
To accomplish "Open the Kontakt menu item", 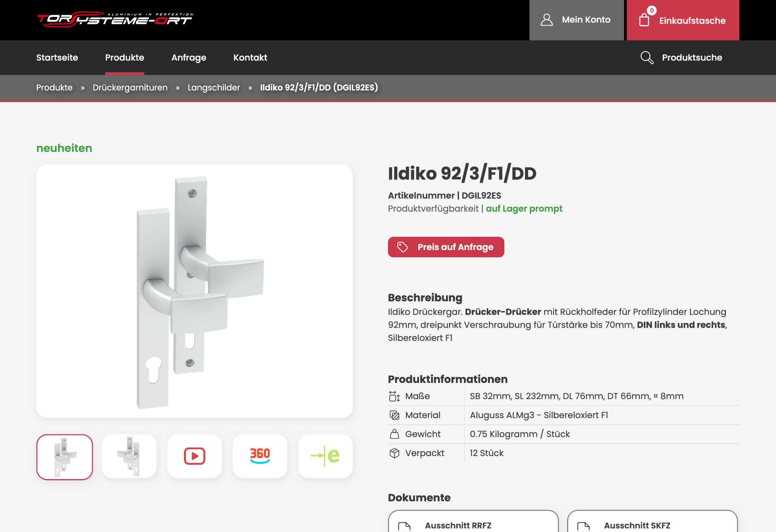I will [x=250, y=57].
